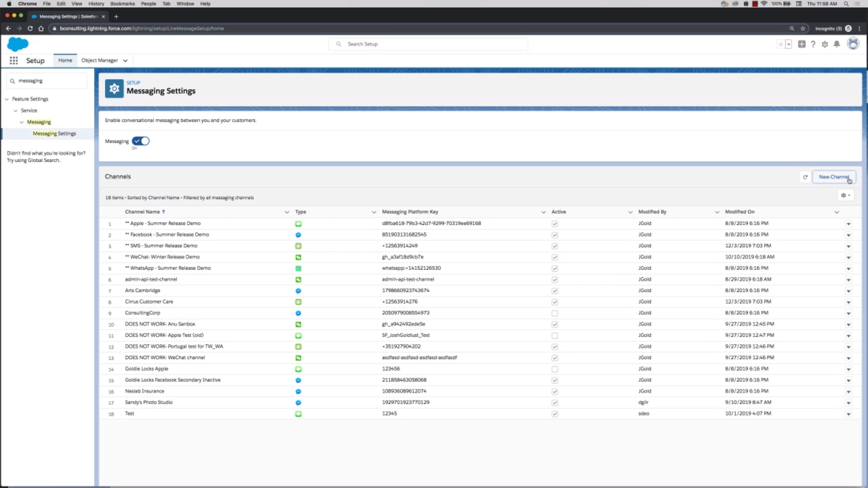Toggle Active checkbox for Apple Summer Release Demo
The height and width of the screenshot is (488, 868).
pos(555,224)
